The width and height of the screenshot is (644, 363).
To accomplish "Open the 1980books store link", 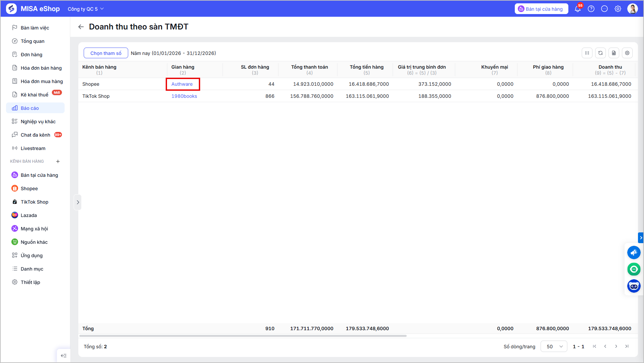I will tap(184, 96).
